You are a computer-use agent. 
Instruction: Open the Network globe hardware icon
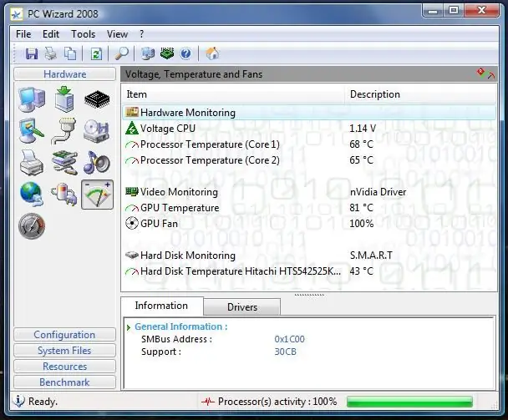tap(32, 194)
